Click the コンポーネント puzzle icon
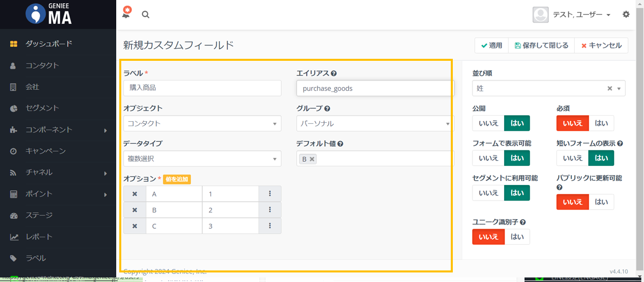 pyautogui.click(x=14, y=130)
